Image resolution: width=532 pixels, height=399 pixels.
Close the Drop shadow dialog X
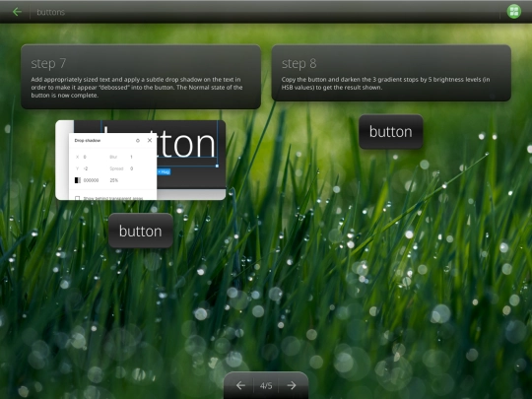(x=150, y=140)
